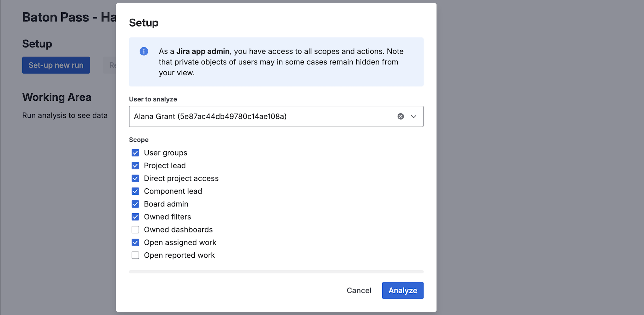The width and height of the screenshot is (644, 315).
Task: Uncheck the Component lead checkbox
Action: tap(135, 191)
